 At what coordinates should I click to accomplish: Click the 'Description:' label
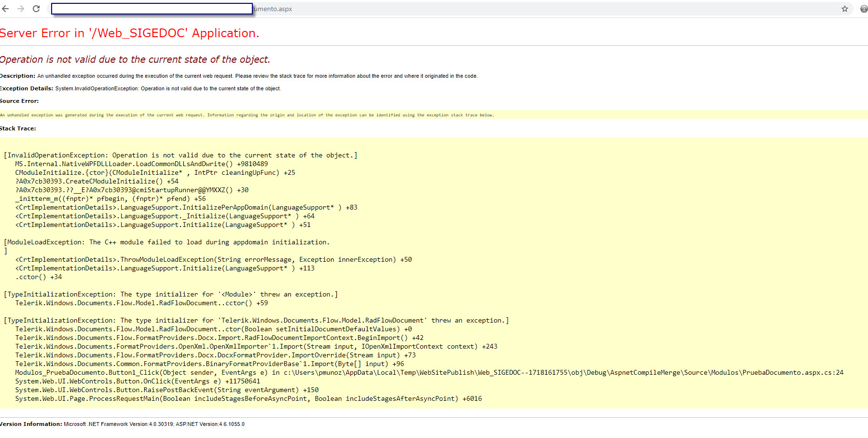[18, 76]
